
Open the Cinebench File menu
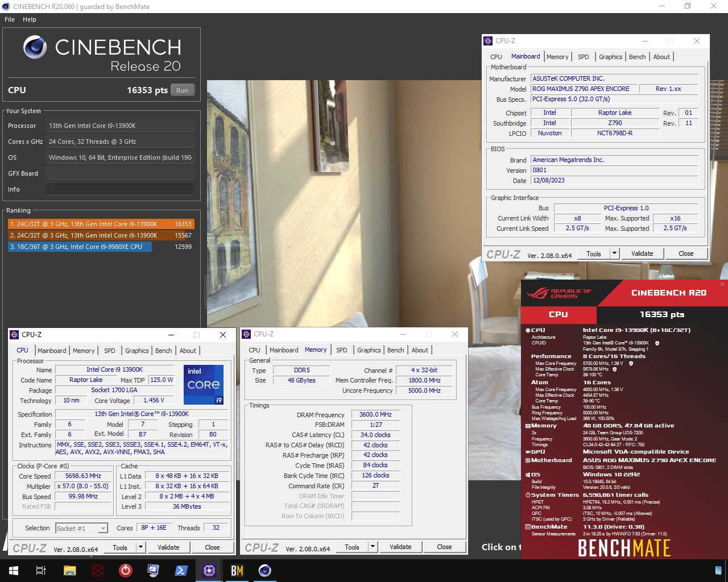coord(10,19)
